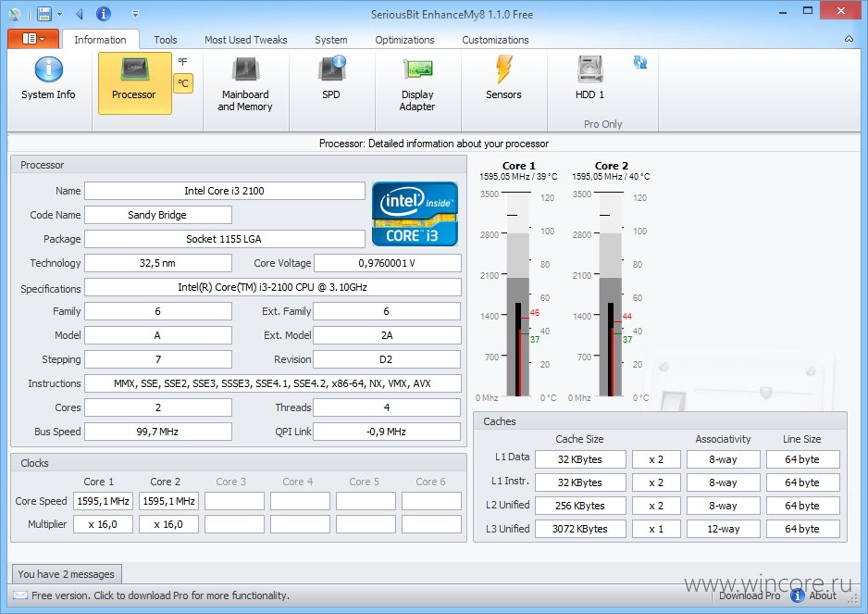
Task: Click the Specifications field 'Intel(R) Core(TM) i3-2100 CPU'
Action: click(272, 287)
